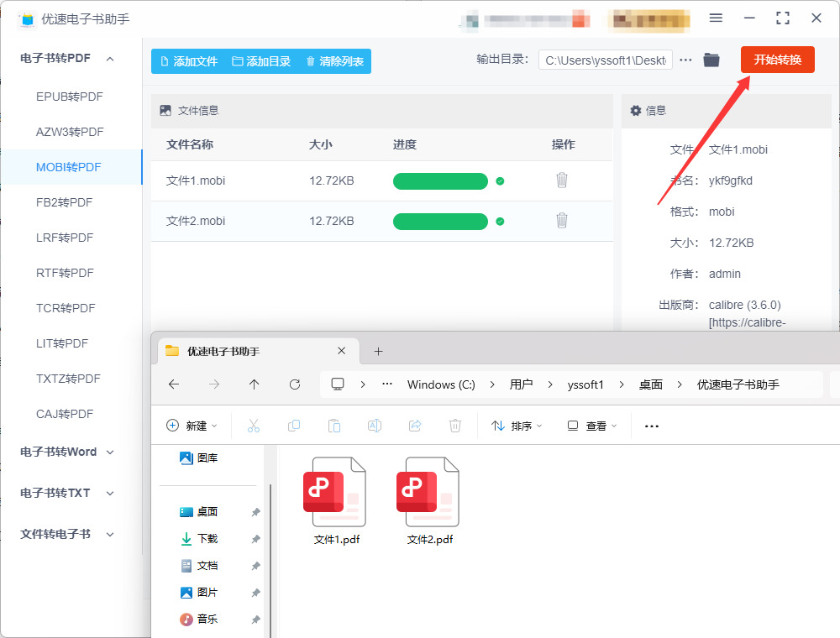The image size is (840, 638).
Task: Click the progress bar of 文件1.mobi
Action: pyautogui.click(x=440, y=181)
